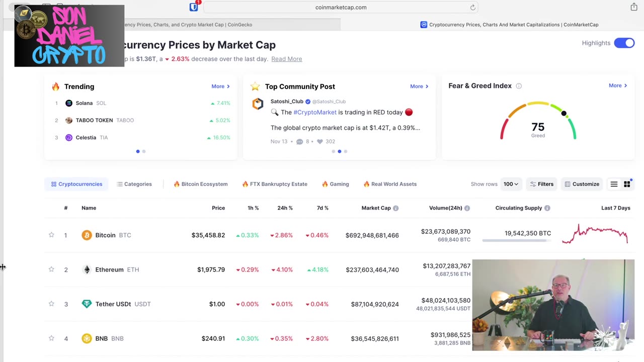The height and width of the screenshot is (362, 644).
Task: Click the Fear & Greed gauge
Action: (x=538, y=121)
